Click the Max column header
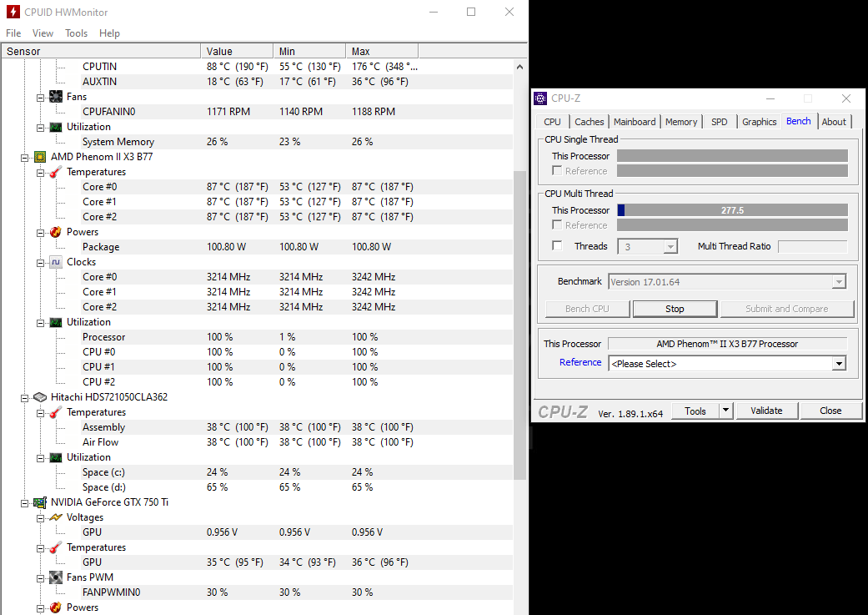The width and height of the screenshot is (868, 615). (382, 52)
